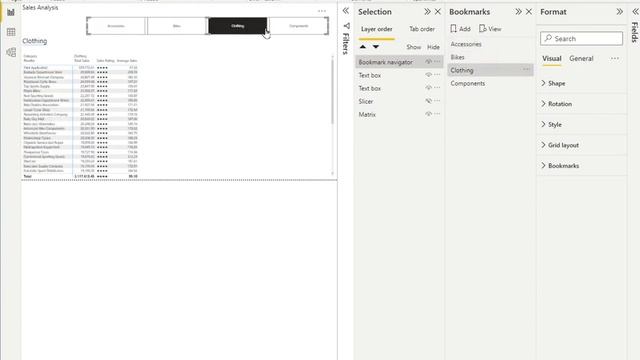Hide all layers

(x=433, y=47)
